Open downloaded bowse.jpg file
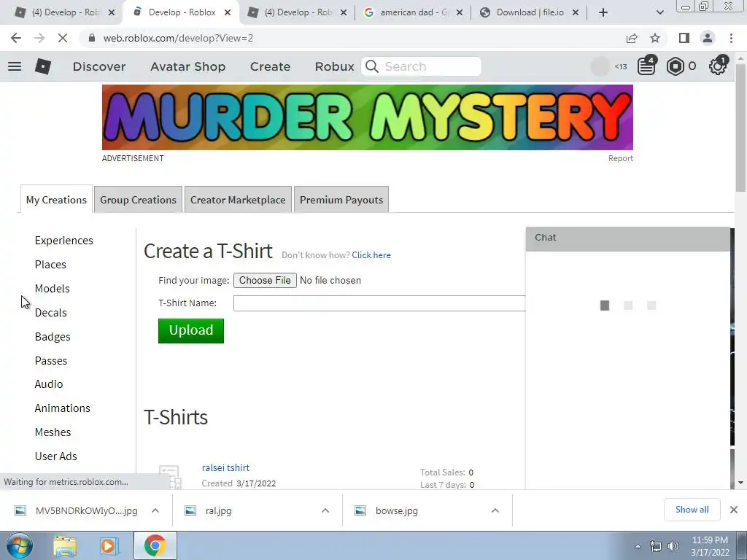This screenshot has height=560, width=747. coord(396,510)
